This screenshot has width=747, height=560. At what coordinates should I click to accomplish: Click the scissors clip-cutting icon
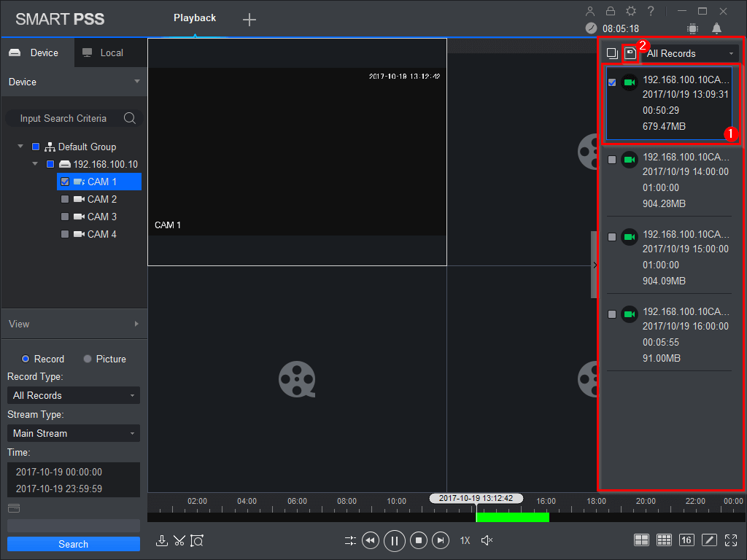[179, 540]
